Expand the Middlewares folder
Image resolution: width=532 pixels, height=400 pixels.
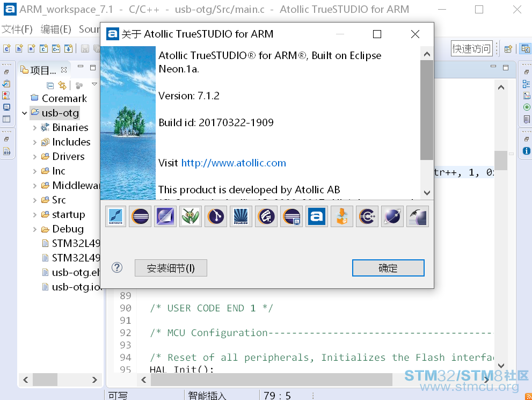[x=34, y=186]
